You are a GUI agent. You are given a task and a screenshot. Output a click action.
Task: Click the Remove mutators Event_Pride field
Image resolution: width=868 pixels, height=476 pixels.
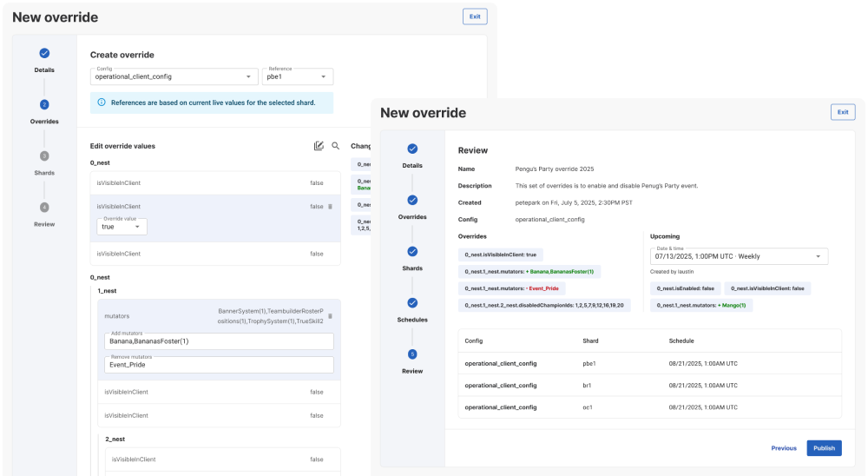click(x=220, y=365)
